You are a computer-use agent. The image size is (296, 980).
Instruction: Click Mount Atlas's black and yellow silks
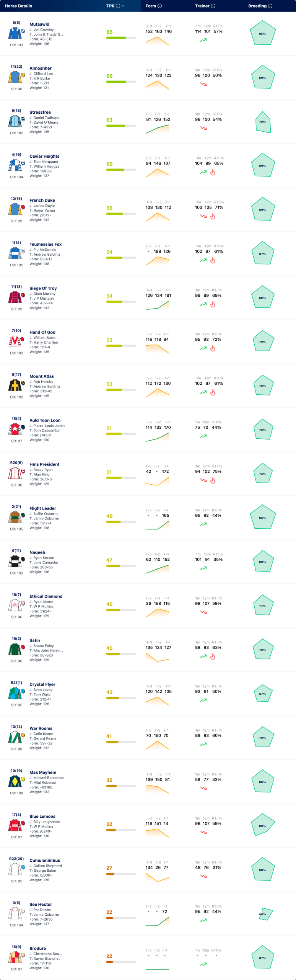pyautogui.click(x=15, y=385)
